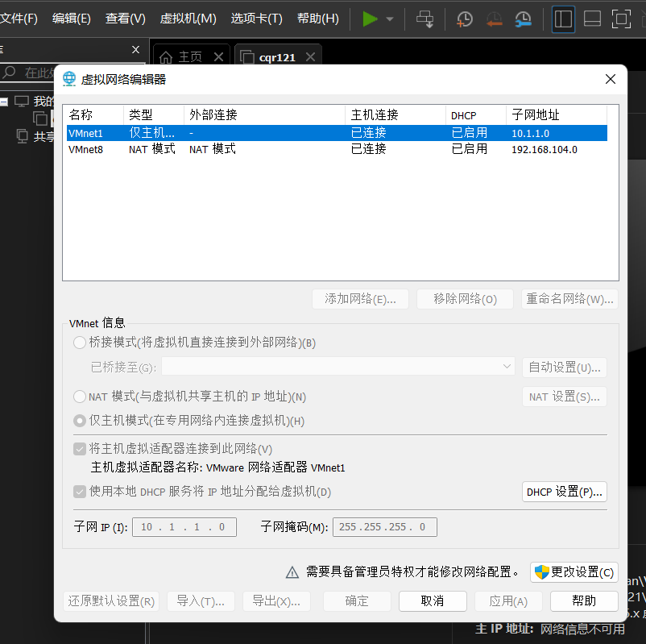Click 更改设置(C) shield button
Viewport: 646px width, 644px height.
point(574,572)
